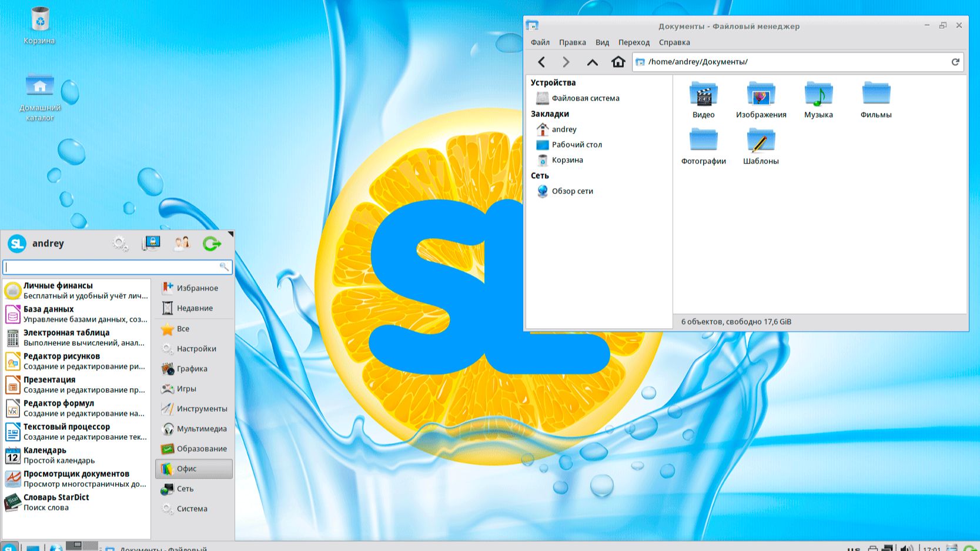This screenshot has width=980, height=551.
Task: Go back in file manager
Action: [541, 62]
